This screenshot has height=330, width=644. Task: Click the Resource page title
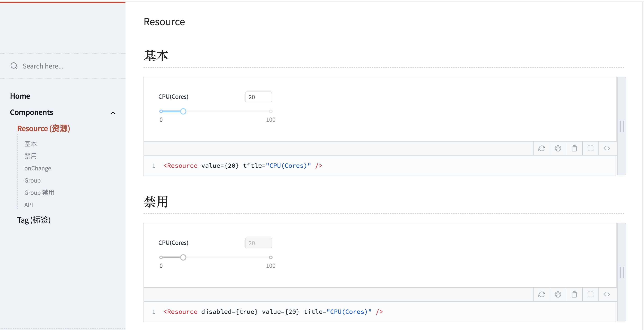point(164,22)
